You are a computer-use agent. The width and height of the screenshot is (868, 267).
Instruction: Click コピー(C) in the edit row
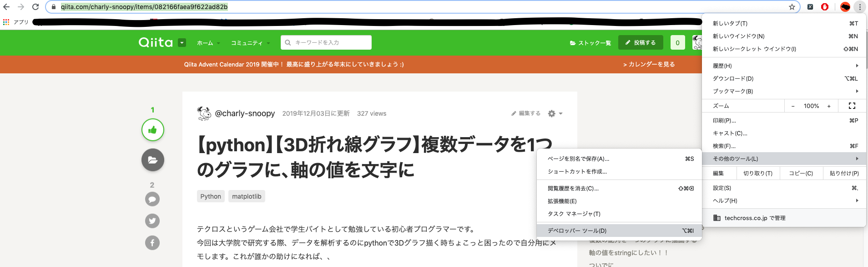click(x=801, y=173)
